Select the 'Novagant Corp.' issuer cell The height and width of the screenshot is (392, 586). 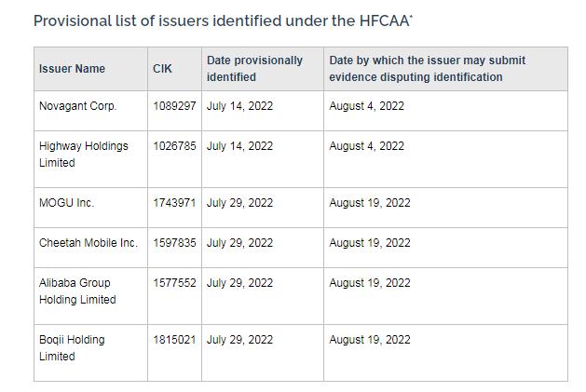coord(77,106)
